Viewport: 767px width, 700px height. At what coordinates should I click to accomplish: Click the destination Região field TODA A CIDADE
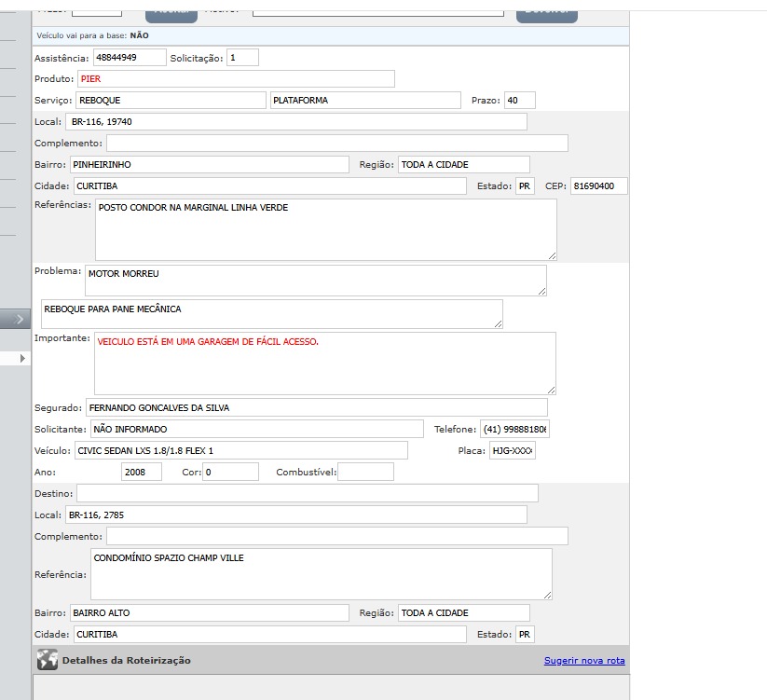pyautogui.click(x=464, y=613)
